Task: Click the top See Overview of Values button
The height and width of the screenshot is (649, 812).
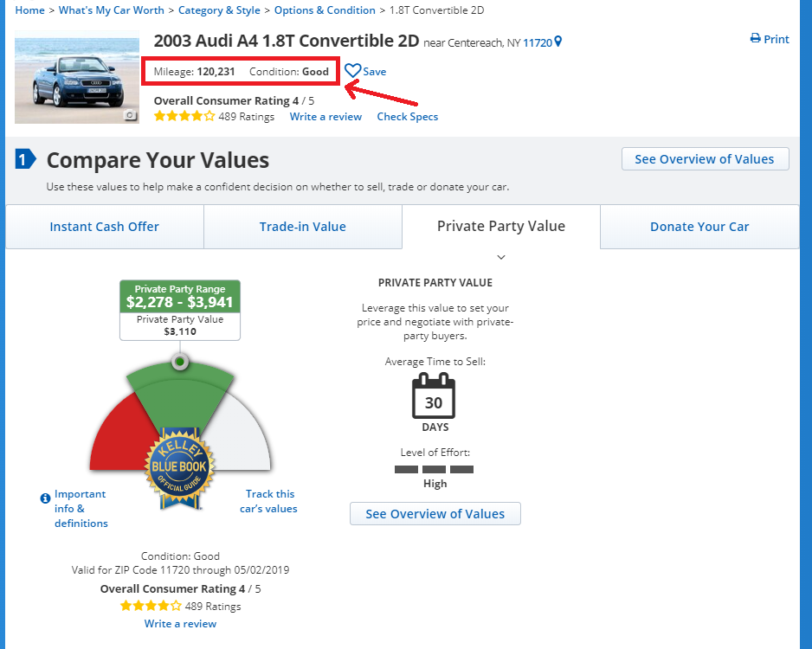Action: 705,159
